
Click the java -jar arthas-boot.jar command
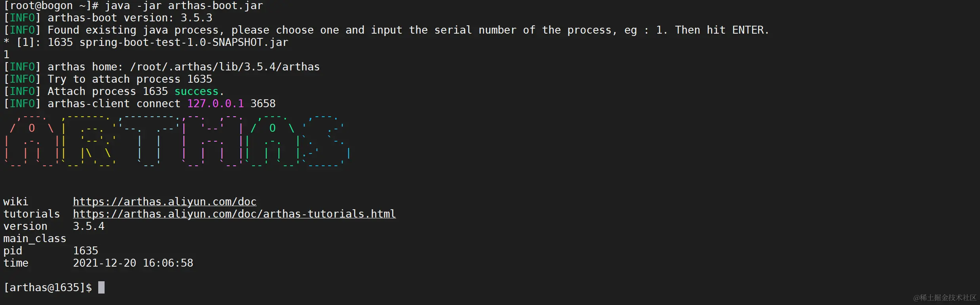[x=184, y=6]
